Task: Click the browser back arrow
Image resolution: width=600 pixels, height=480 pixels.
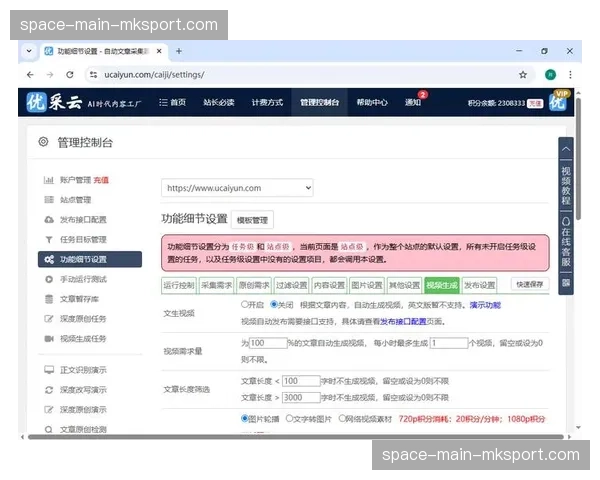Action: coord(30,75)
